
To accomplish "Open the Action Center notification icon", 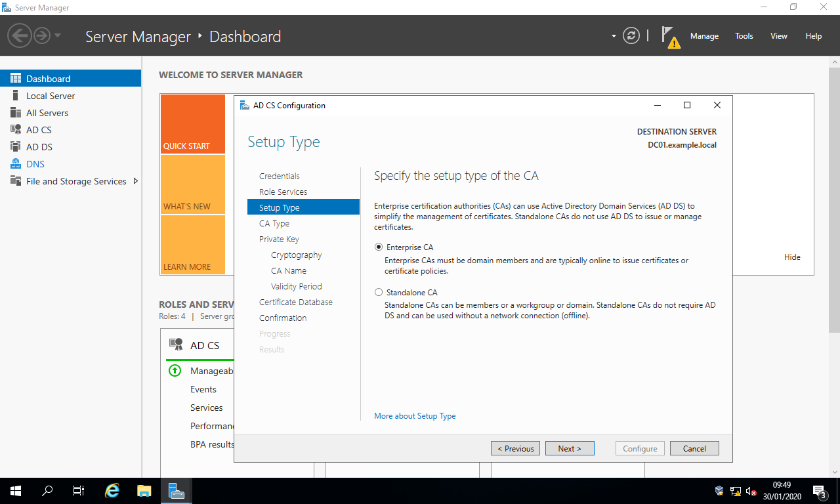I will tap(819, 491).
